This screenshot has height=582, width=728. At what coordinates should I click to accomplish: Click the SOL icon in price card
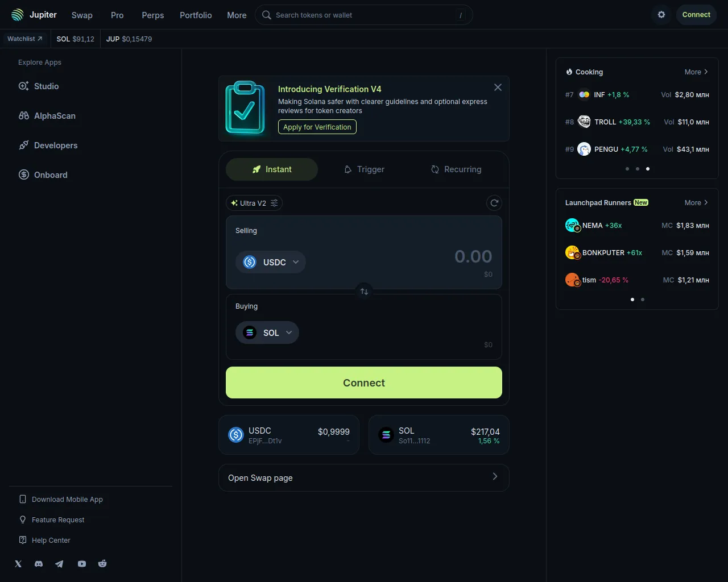[x=386, y=435]
